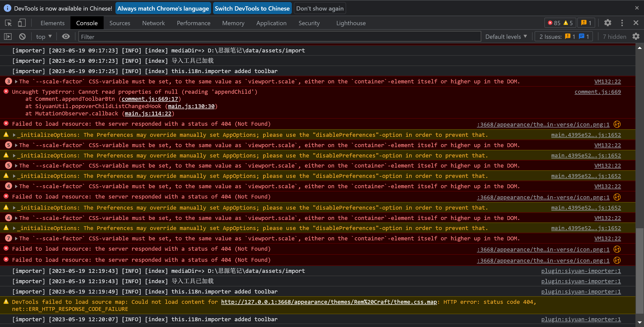Open the Lighthouse tab
The height and width of the screenshot is (327, 644).
pos(351,23)
